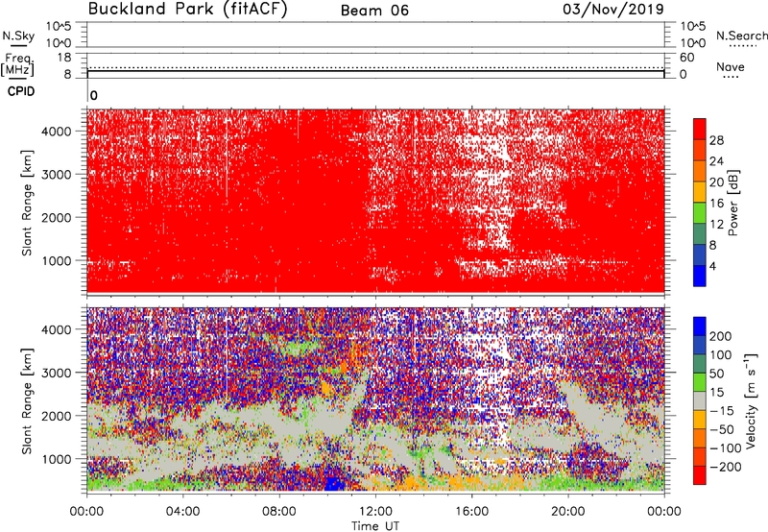Click the orange 20-24 dB power colorbar segment
768x532 pixels.
(700, 172)
